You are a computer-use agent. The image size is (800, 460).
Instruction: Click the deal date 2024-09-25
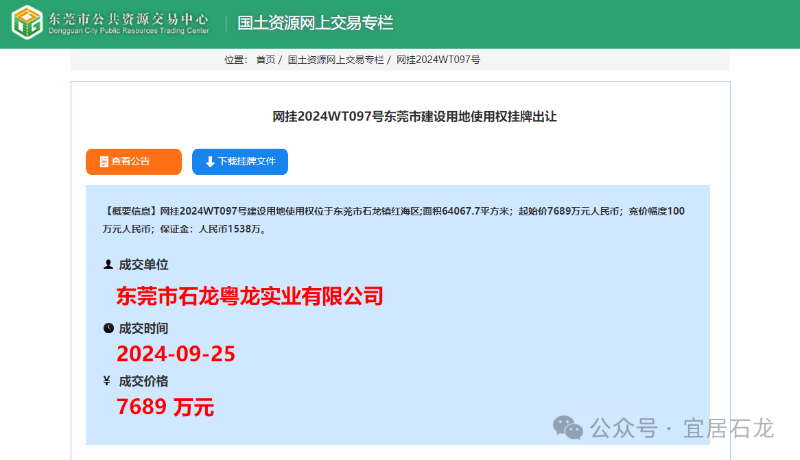[176, 353]
